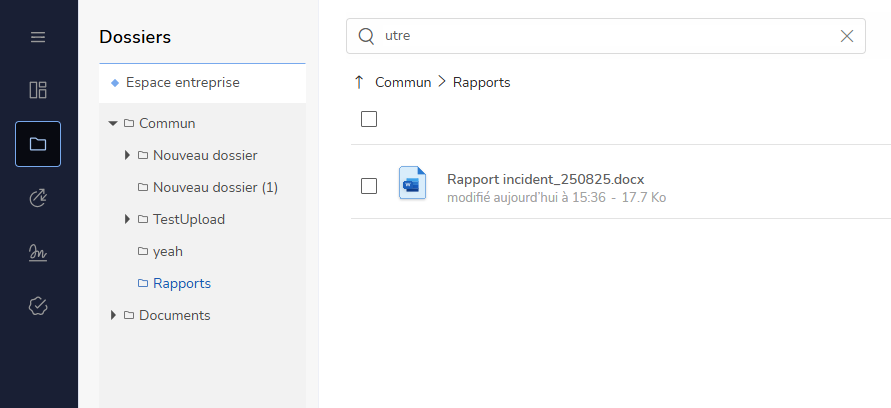Open the hamburger menu in sidebar
Screen dimensions: 891x408
(x=38, y=37)
